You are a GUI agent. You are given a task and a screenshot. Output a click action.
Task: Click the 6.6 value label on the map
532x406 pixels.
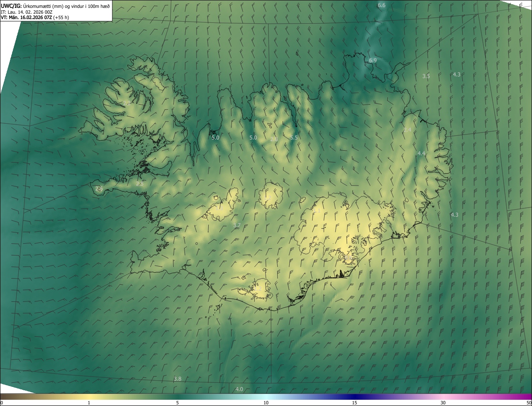(382, 5)
